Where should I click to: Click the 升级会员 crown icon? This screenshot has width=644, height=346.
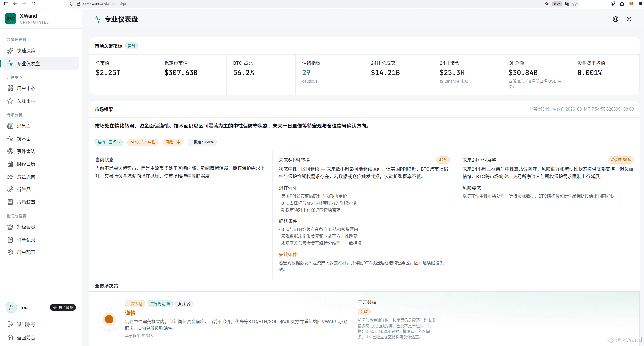pyautogui.click(x=10, y=227)
